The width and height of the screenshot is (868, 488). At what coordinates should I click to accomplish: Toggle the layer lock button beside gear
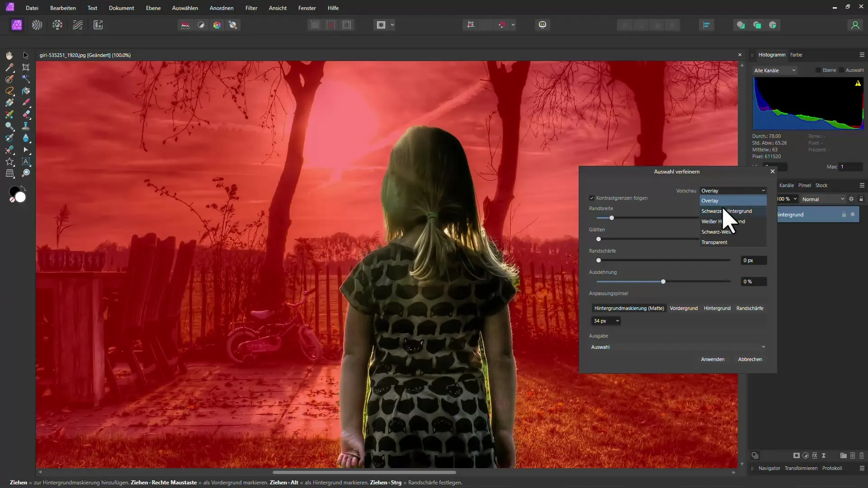click(x=861, y=199)
